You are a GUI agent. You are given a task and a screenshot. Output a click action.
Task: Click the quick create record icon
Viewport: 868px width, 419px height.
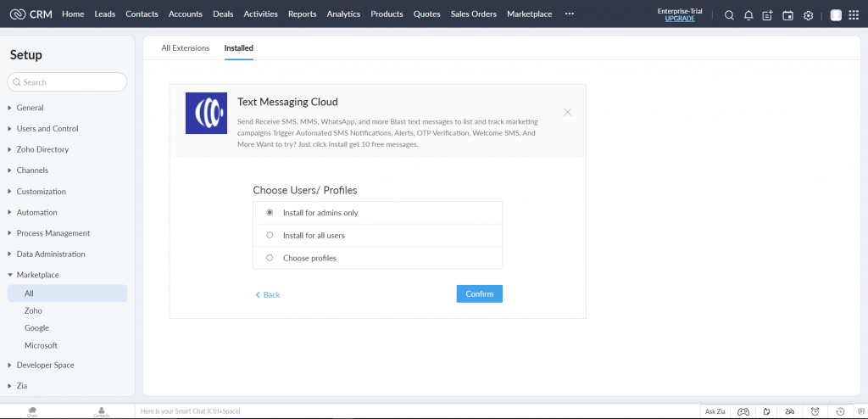(767, 15)
